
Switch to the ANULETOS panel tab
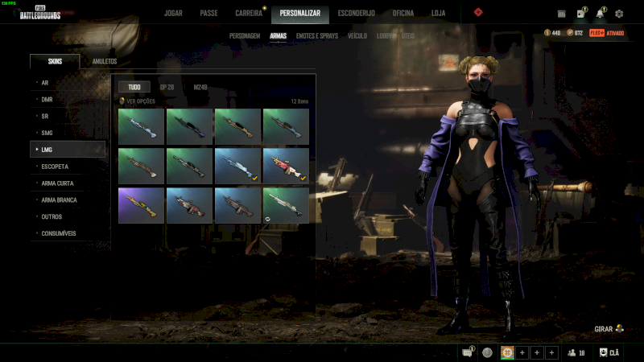(x=105, y=62)
